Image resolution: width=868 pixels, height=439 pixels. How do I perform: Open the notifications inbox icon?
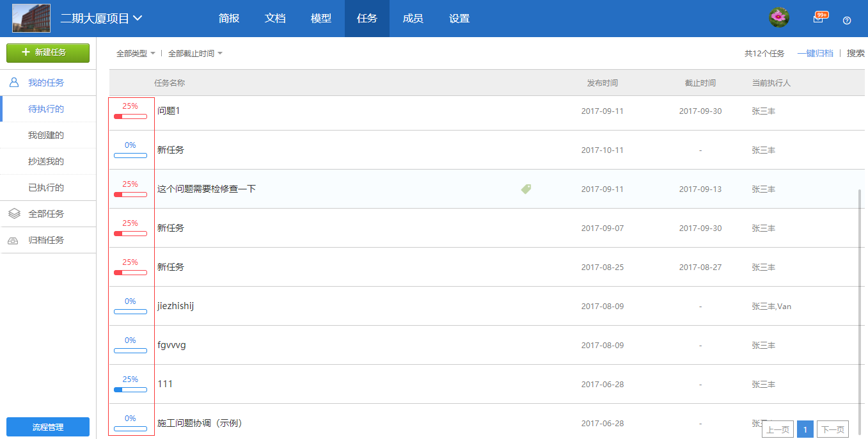[818, 19]
